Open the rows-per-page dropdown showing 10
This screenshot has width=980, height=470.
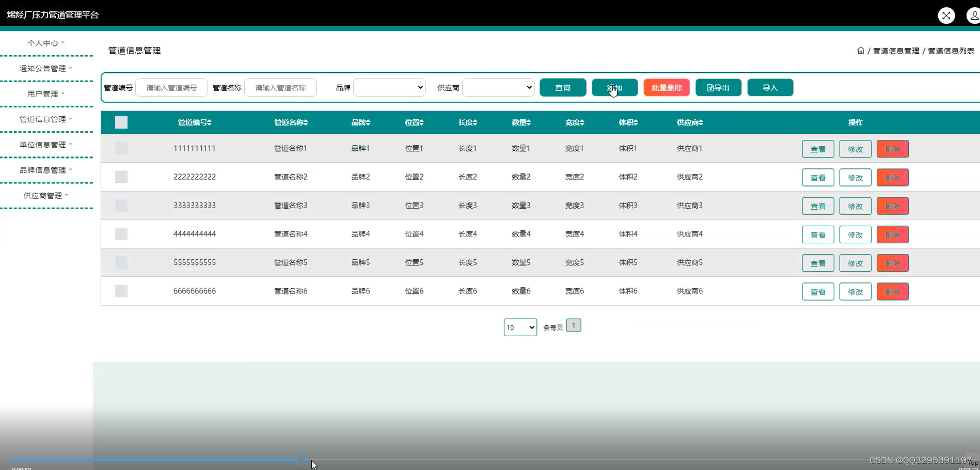pyautogui.click(x=520, y=327)
